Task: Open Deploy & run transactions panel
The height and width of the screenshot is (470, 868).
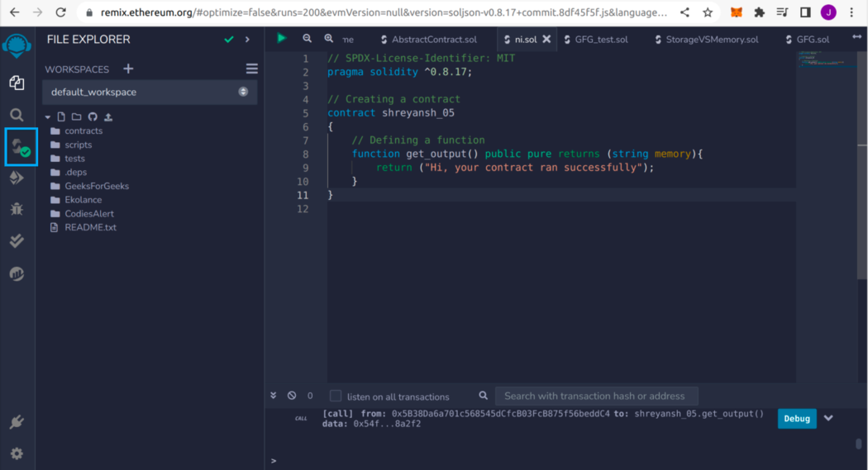Action: [x=17, y=178]
